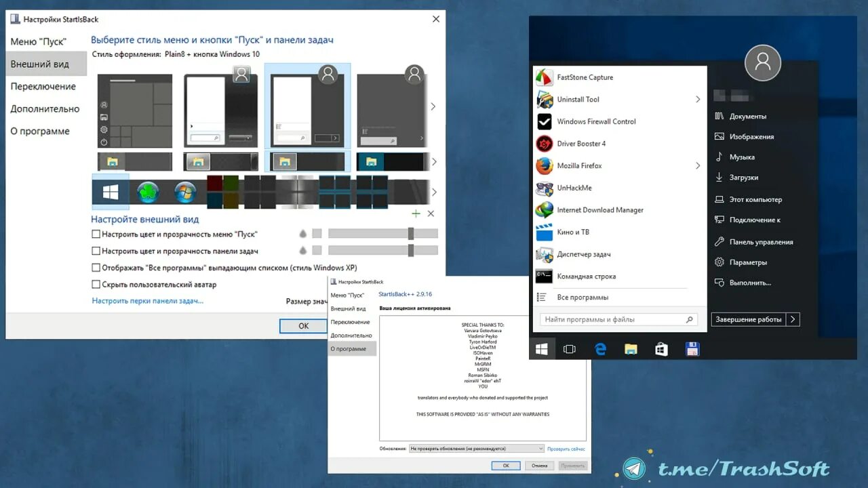Open the Обновления update-check dropdown
The height and width of the screenshot is (488, 868).
476,449
